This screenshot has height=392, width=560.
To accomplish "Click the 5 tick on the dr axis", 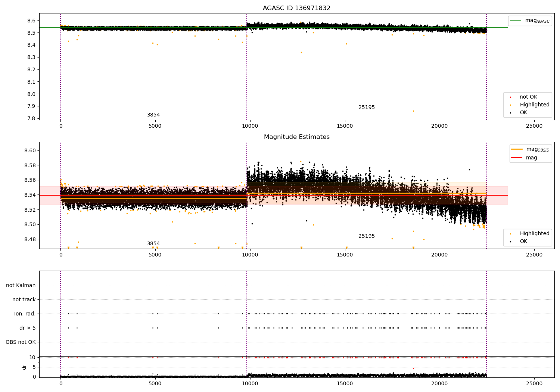I will pos(34,367).
